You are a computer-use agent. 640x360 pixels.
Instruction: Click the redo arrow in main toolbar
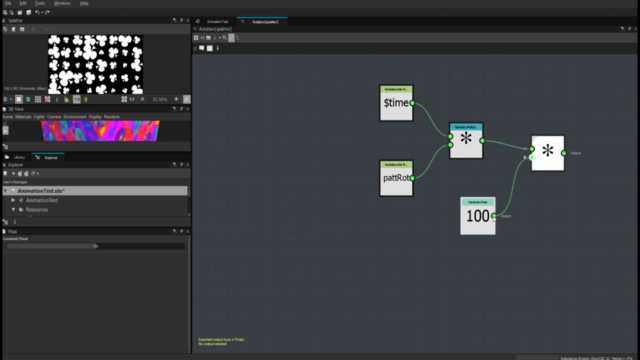click(x=47, y=13)
